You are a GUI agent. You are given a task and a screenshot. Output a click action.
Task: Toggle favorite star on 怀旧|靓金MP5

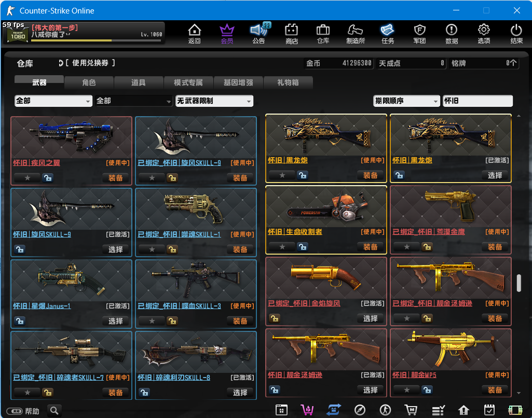point(407,390)
